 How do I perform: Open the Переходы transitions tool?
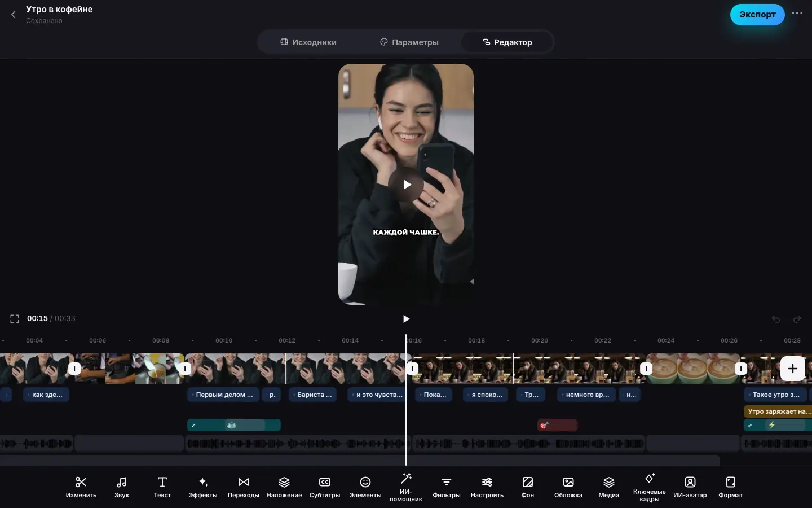[244, 487]
